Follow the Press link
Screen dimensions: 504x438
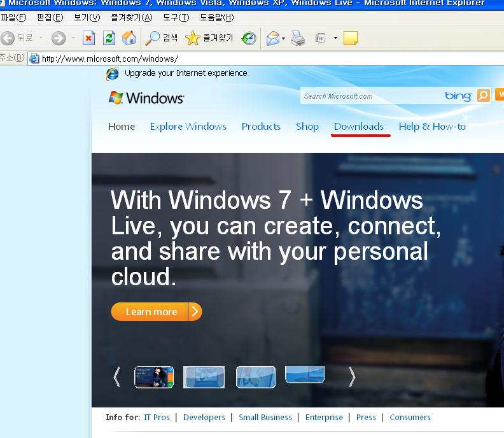(x=366, y=418)
